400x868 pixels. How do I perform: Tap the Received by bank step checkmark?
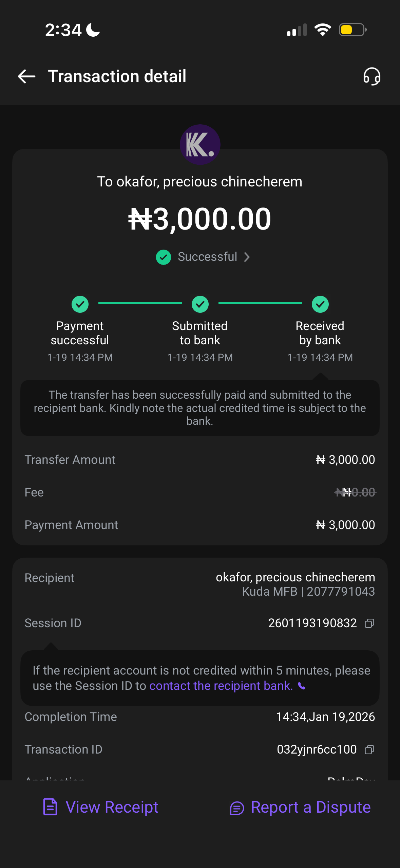(x=320, y=304)
